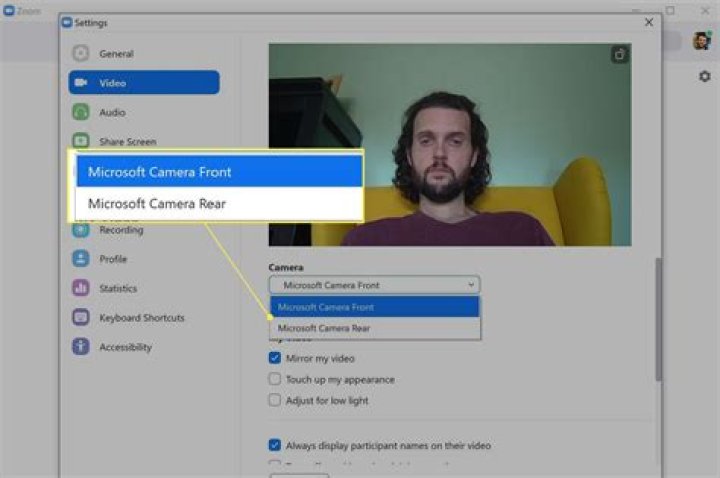The image size is (720, 478).
Task: Maximize the Zoom main window
Action: [670, 10]
